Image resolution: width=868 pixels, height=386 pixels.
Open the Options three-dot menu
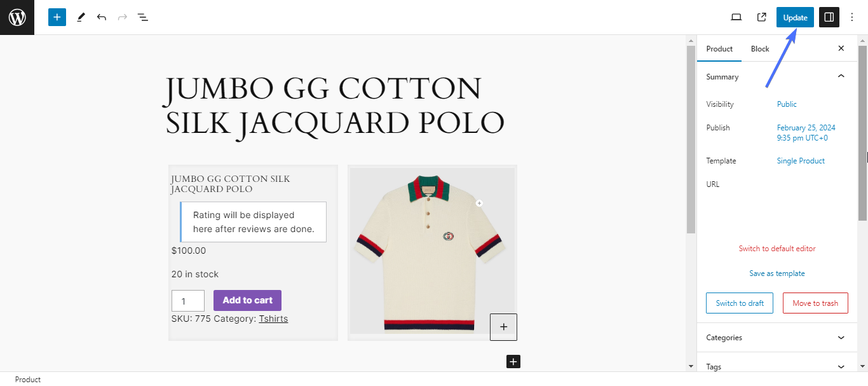[x=852, y=17]
